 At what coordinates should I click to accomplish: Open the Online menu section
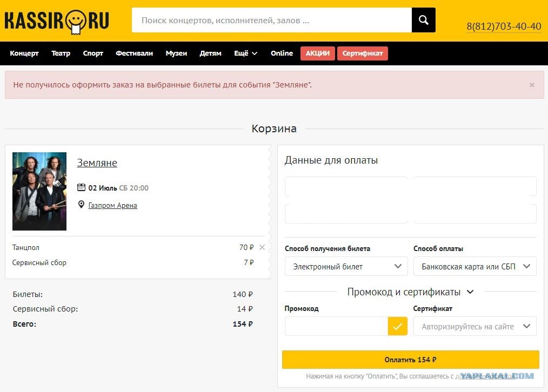pos(282,53)
